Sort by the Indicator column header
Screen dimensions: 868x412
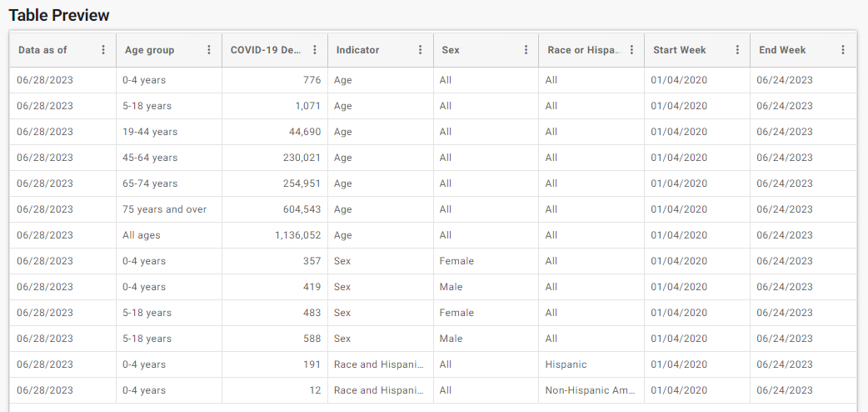(x=357, y=50)
